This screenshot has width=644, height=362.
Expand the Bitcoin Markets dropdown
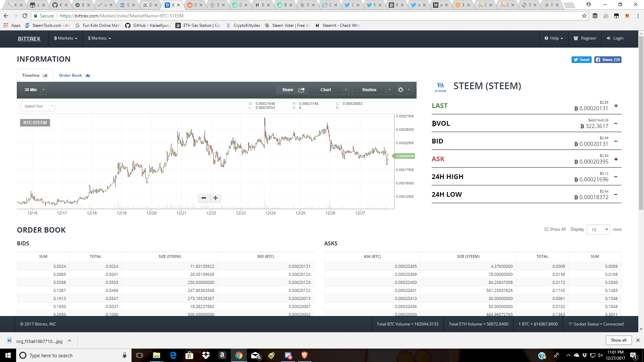coord(66,39)
